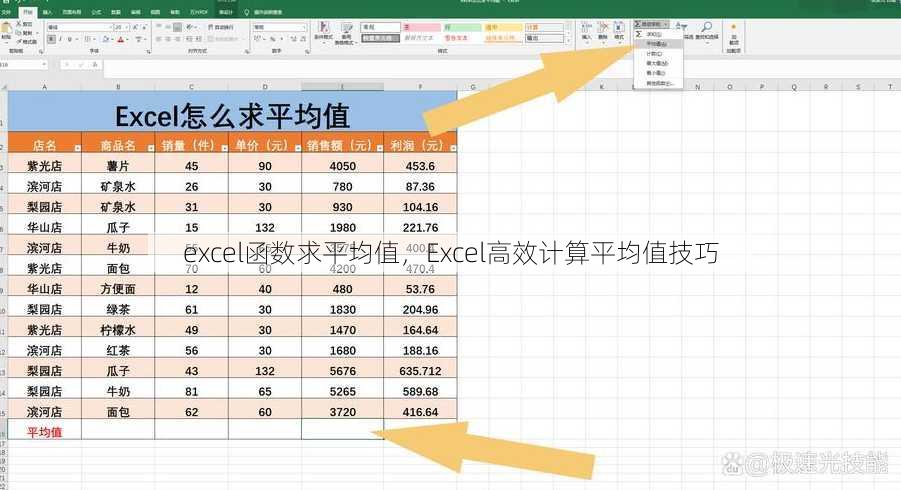Open the 销售额（元） filter dropdown
Viewport: 901px width, 490px height.
point(380,148)
